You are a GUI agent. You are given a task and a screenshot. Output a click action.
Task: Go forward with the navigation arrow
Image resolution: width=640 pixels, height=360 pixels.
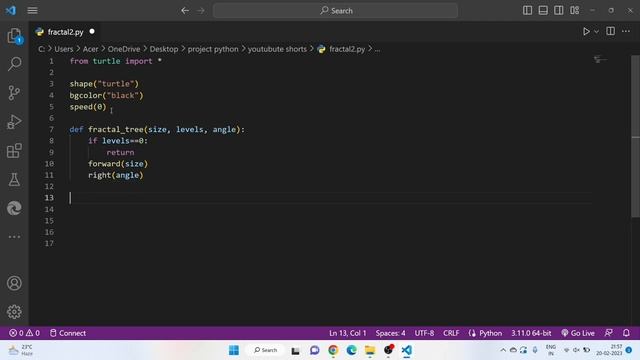pos(201,11)
